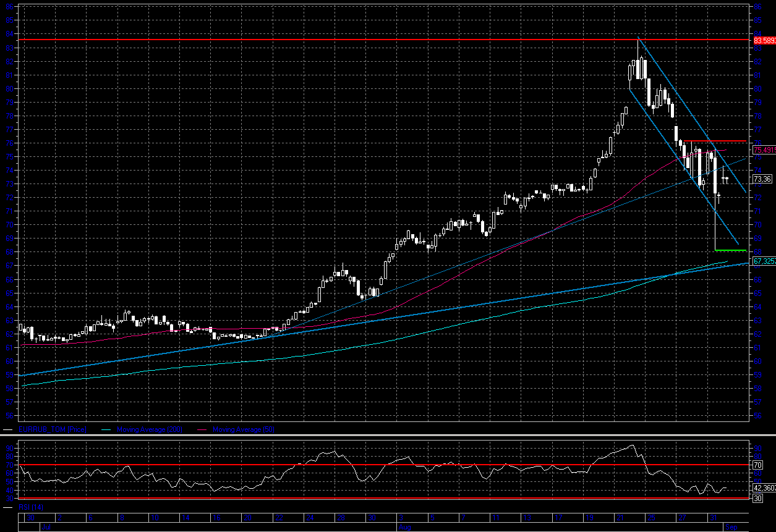This screenshot has height=532, width=776.
Task: Click the Jul month label on time axis
Action: (x=45, y=528)
